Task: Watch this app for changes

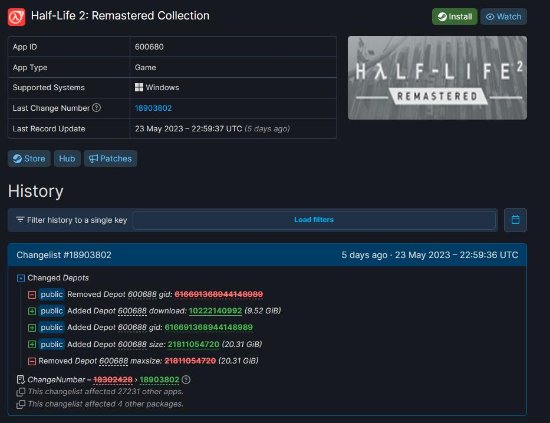Action: (504, 16)
